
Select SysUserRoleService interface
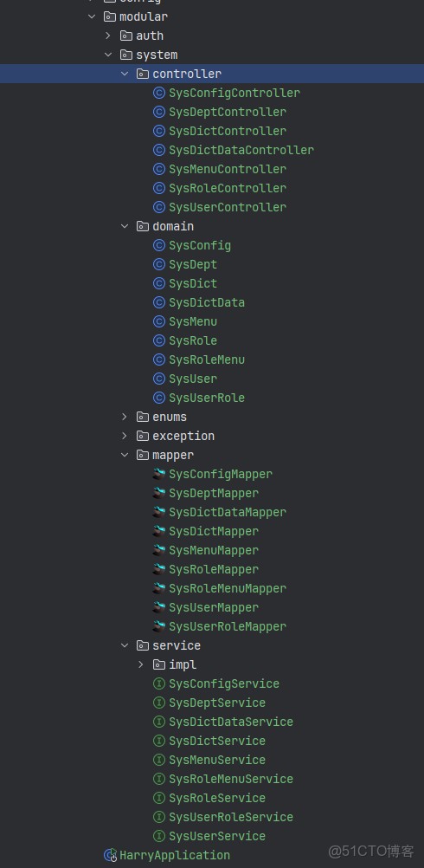click(231, 817)
